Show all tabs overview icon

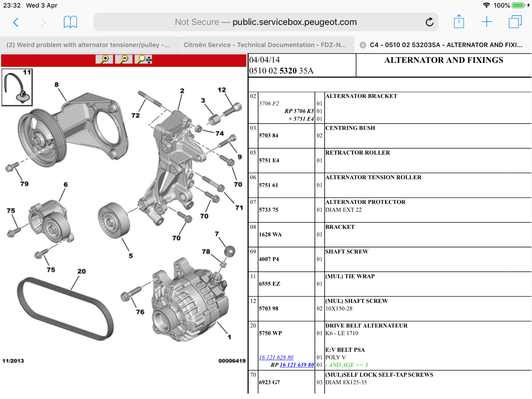(515, 22)
